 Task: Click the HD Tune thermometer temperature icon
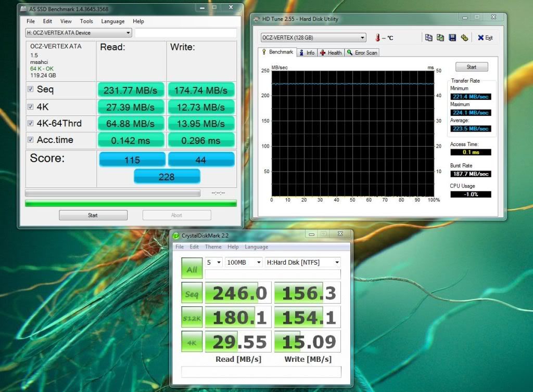point(377,37)
